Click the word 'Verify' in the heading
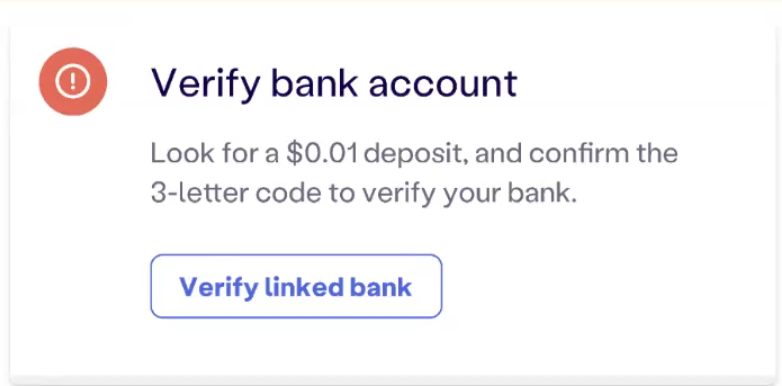Viewport: 782px width, 386px height. [x=206, y=85]
